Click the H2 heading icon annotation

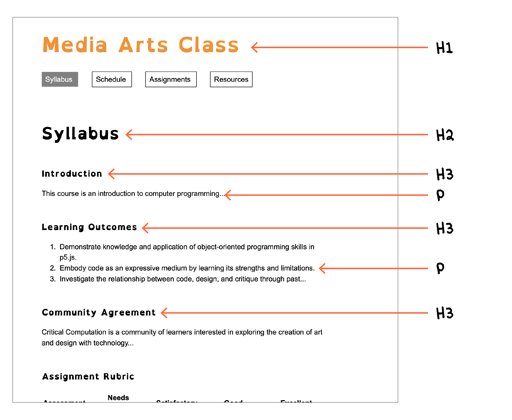[446, 134]
